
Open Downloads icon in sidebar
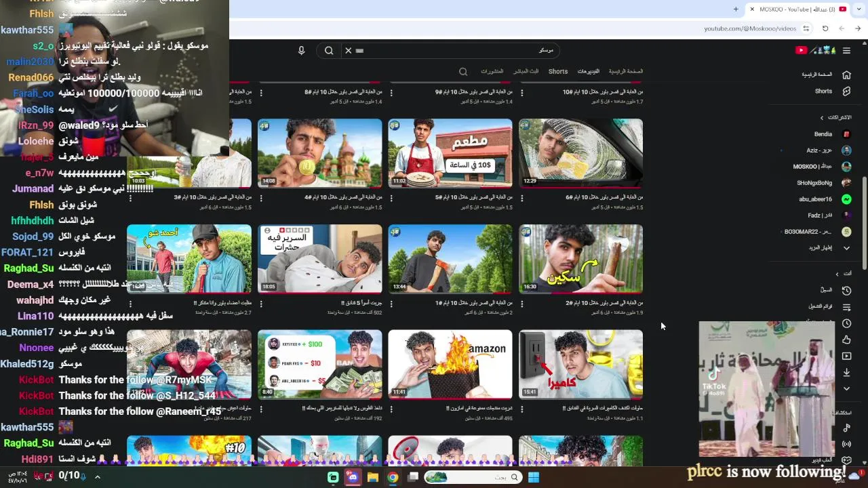point(846,372)
